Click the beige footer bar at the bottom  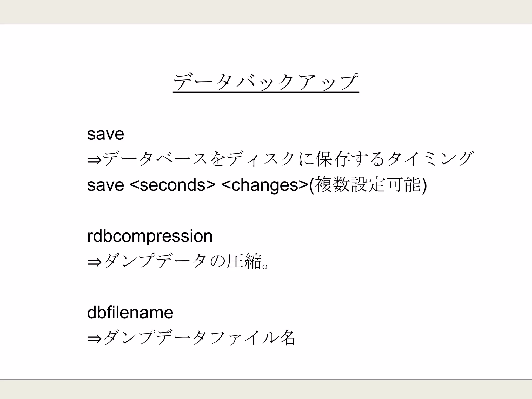[266, 389]
